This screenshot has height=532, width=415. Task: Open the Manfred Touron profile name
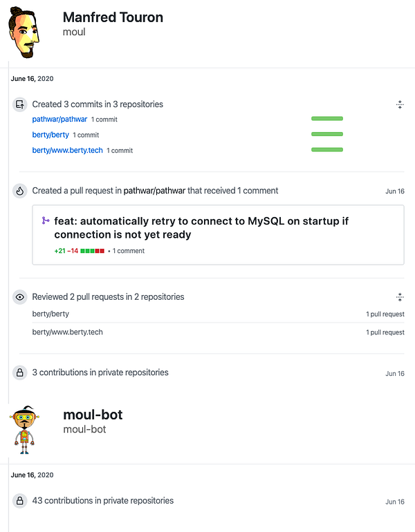[113, 17]
